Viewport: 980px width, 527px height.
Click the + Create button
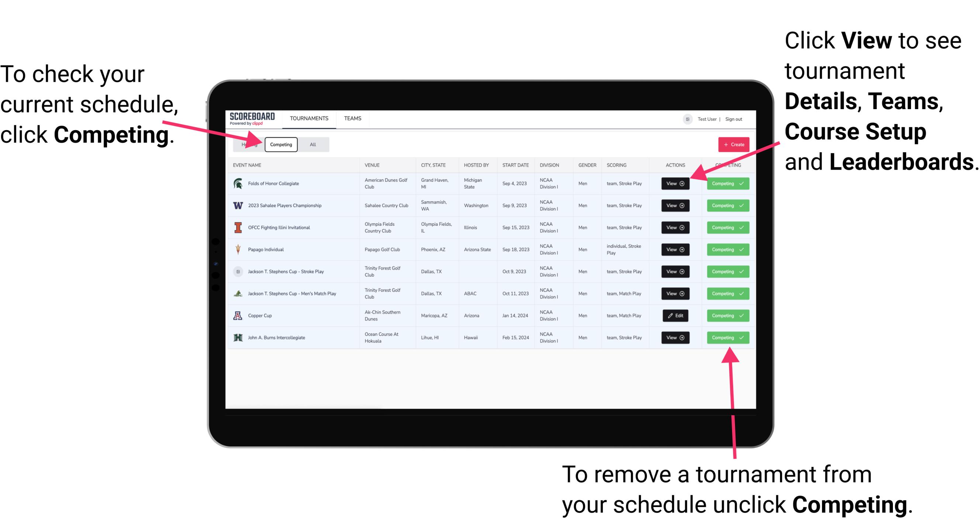pyautogui.click(x=732, y=144)
